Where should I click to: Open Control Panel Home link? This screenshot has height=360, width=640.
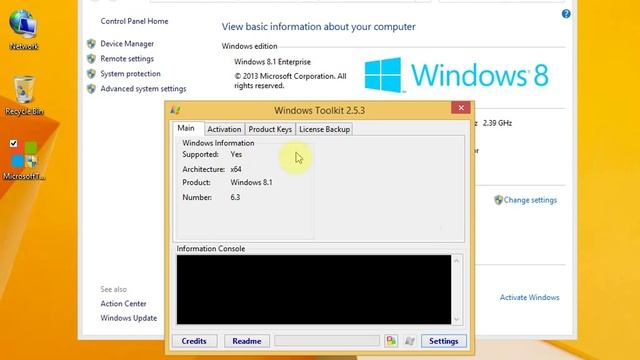(134, 21)
